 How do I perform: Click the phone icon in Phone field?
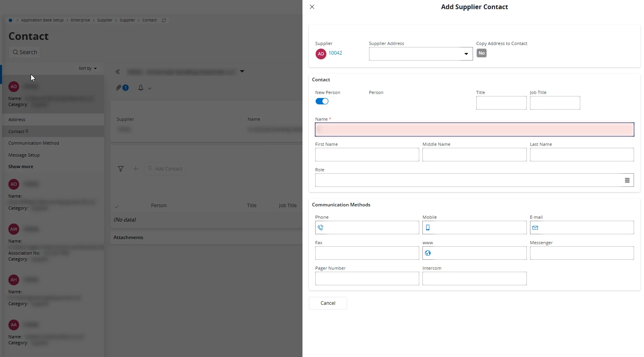(x=320, y=228)
